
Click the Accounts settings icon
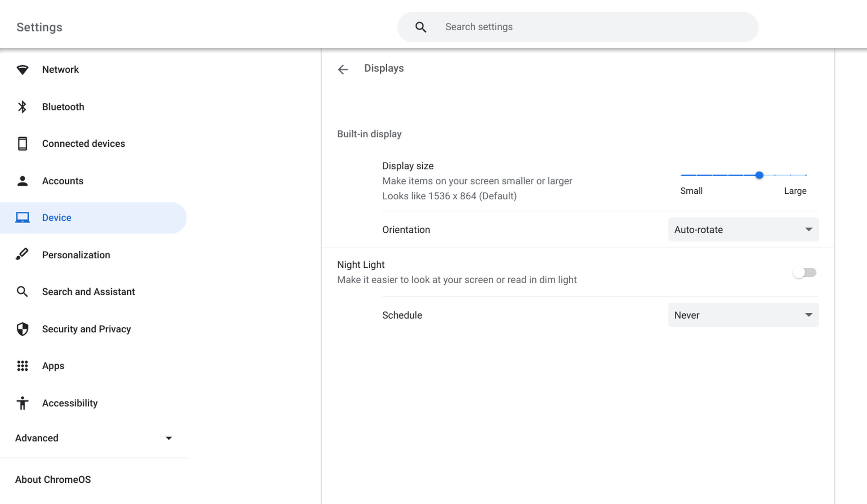(22, 181)
